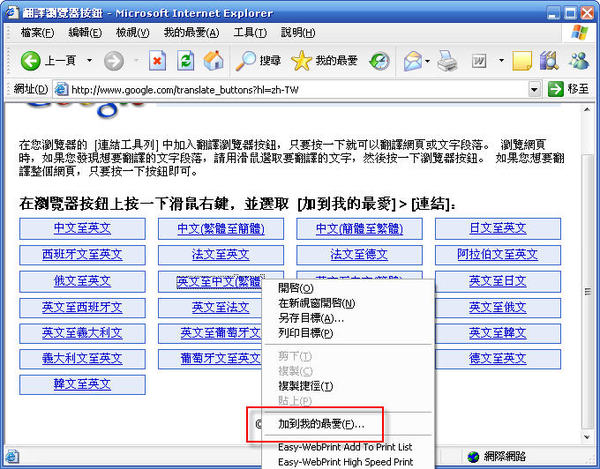Open the 檔案(F) menu
The height and width of the screenshot is (469, 600).
(37, 33)
